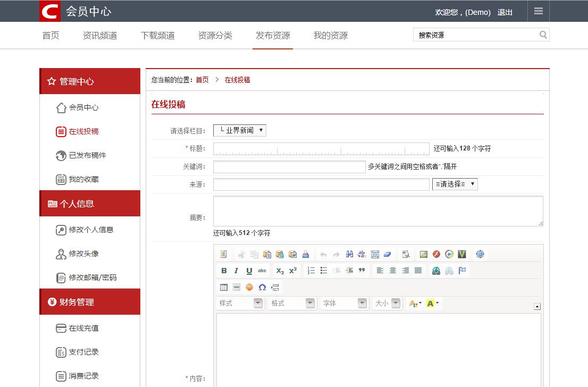The image size is (588, 387).
Task: Apply superscript formatting
Action: coord(293,271)
